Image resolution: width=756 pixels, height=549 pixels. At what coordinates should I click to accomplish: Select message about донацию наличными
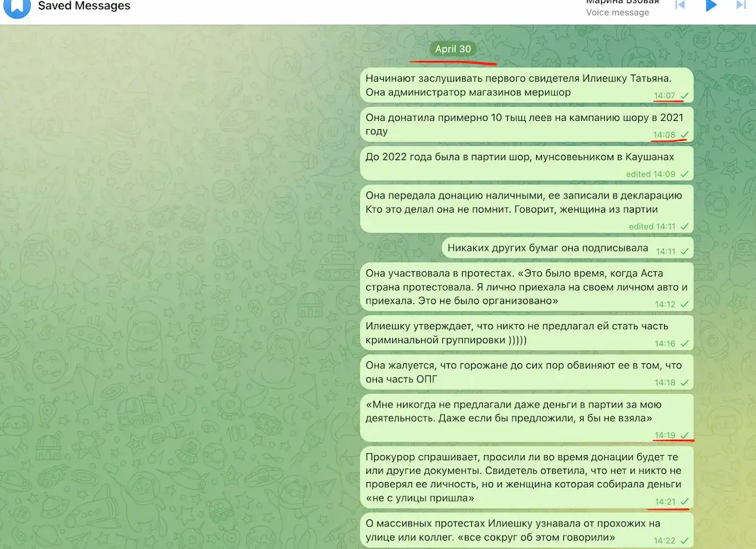tap(526, 209)
